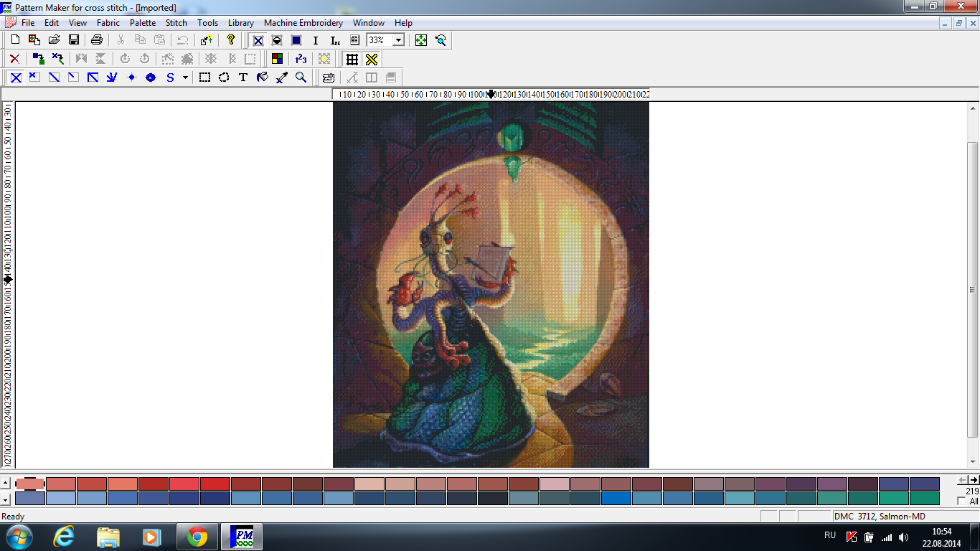Click the print icon
980x551 pixels.
point(97,40)
